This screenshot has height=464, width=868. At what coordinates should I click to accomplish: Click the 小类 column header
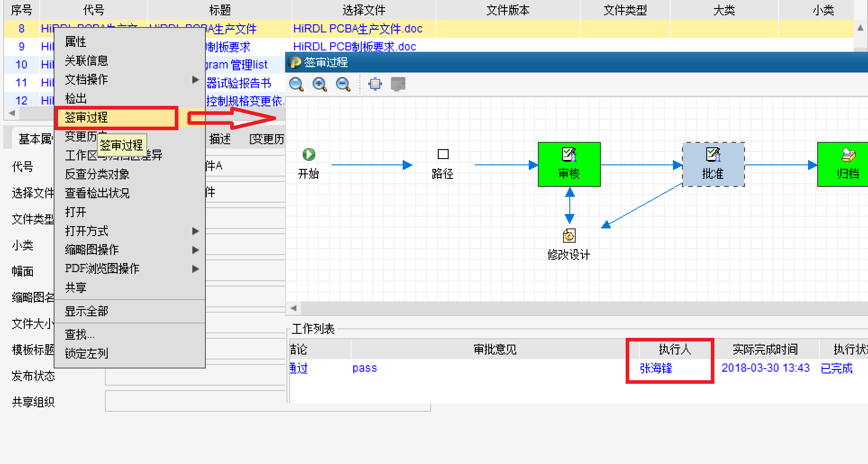(x=823, y=10)
